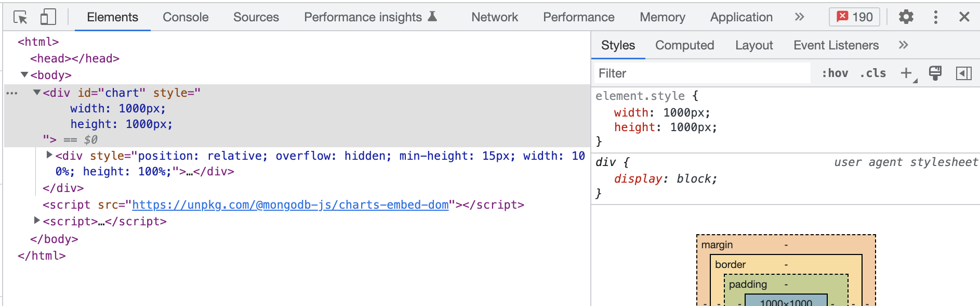Open the Computed styles tab

(684, 45)
